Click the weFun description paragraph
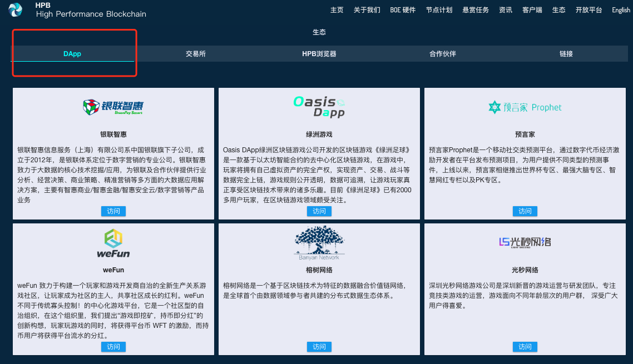Screen dimensions: 633x364 tap(113, 310)
